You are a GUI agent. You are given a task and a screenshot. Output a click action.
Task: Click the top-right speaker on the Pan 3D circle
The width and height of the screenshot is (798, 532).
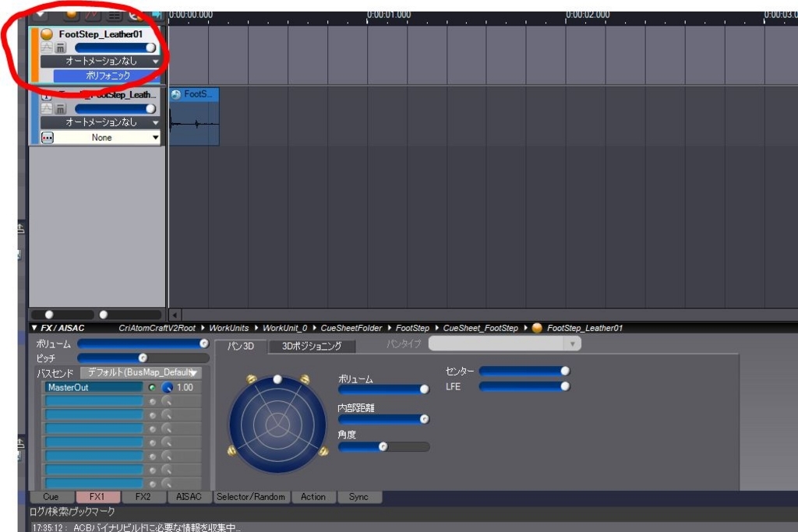[305, 379]
